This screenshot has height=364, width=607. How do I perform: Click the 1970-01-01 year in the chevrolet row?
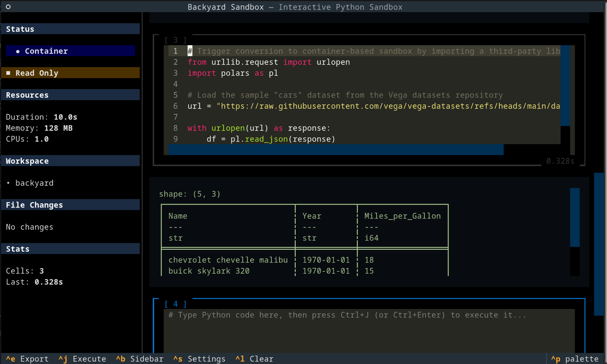(326, 260)
